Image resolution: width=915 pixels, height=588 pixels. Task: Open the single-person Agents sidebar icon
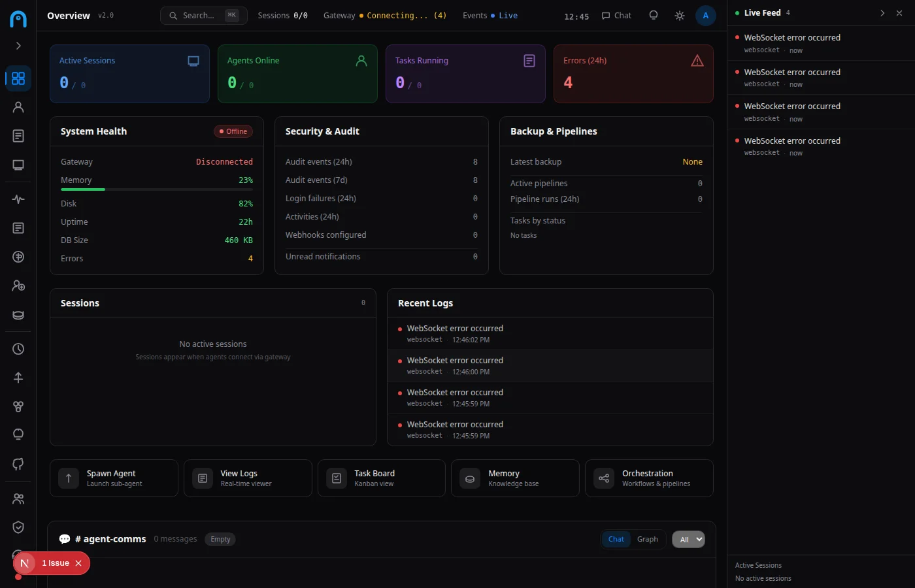click(18, 107)
